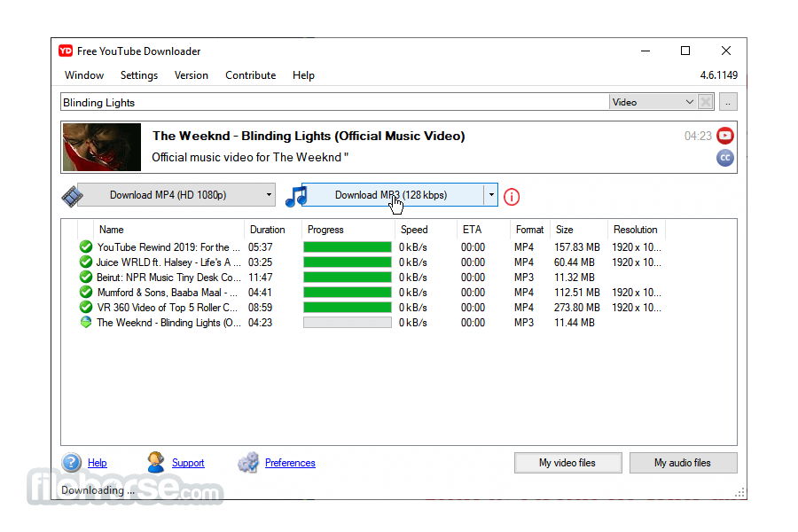This screenshot has width=798, height=532.
Task: Click the version number 4.6.1149
Action: pos(718,75)
